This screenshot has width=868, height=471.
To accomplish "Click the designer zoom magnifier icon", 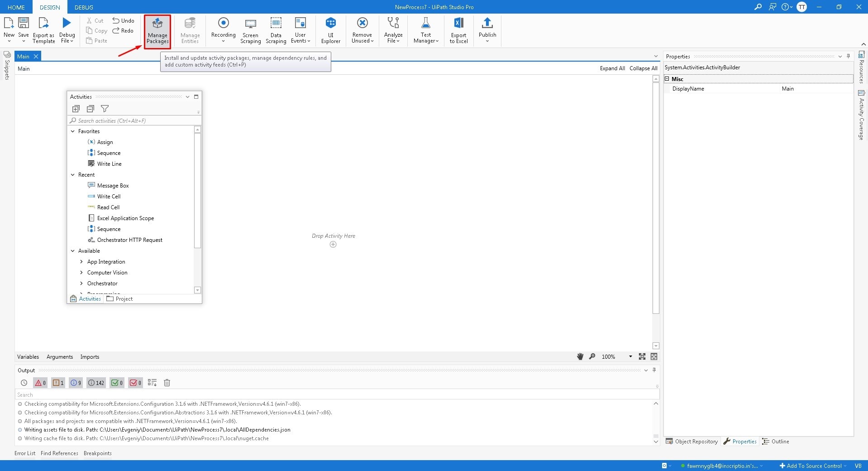I will [592, 356].
